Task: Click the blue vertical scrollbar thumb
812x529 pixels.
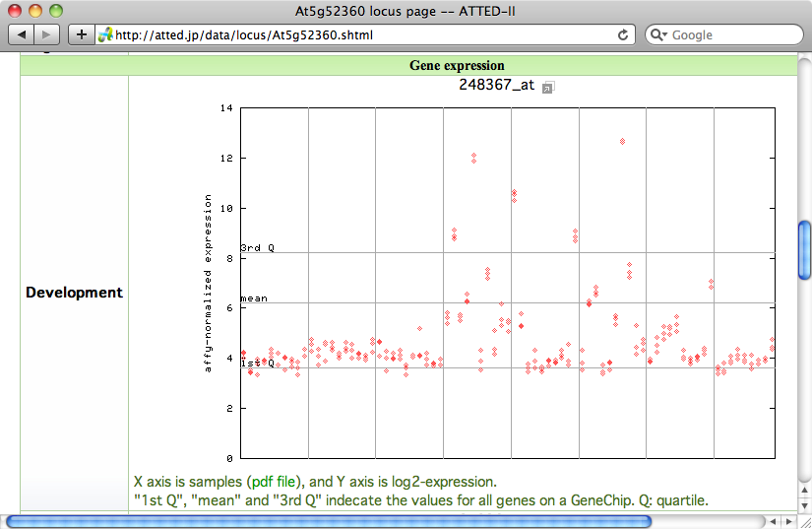Action: 803,251
